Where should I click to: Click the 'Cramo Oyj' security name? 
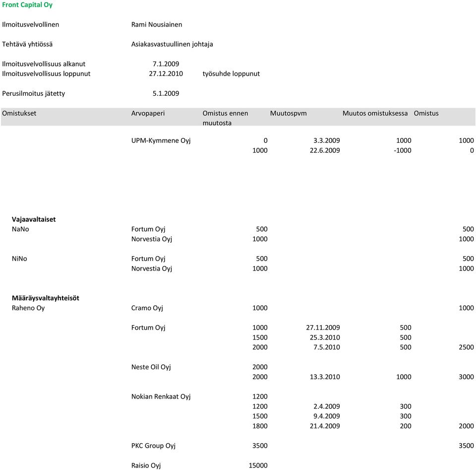click(x=147, y=308)
